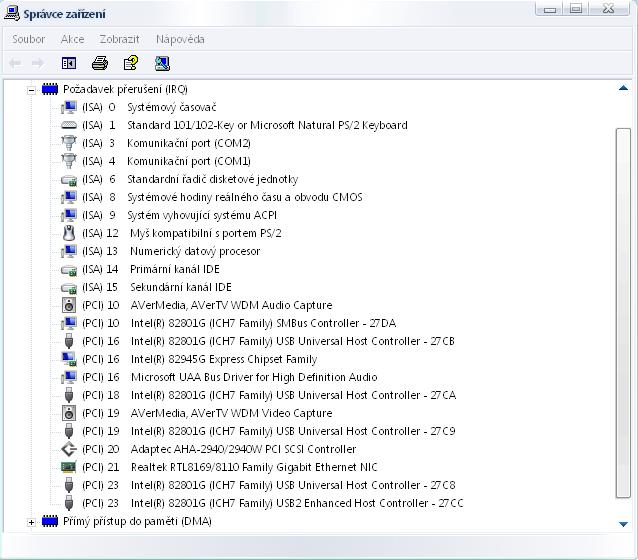Image resolution: width=638 pixels, height=560 pixels.
Task: Collapse the Požadavek přerušení (IRQ) node
Action: click(x=32, y=89)
